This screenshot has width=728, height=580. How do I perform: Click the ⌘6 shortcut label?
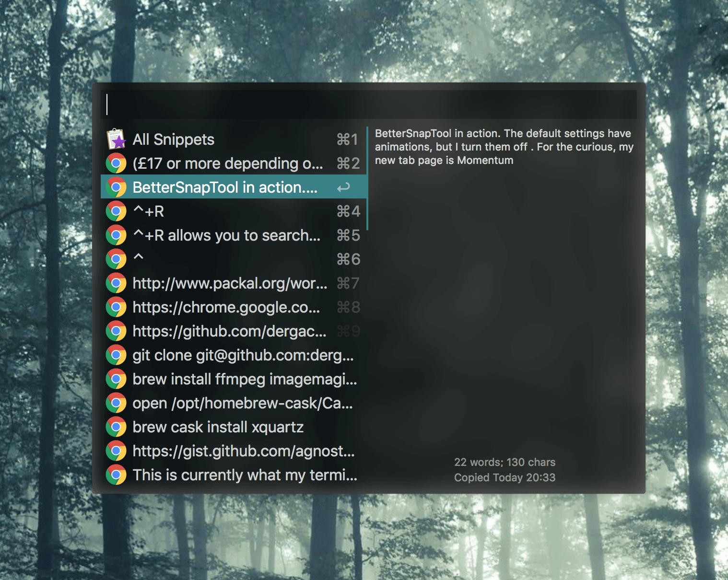pyautogui.click(x=348, y=259)
